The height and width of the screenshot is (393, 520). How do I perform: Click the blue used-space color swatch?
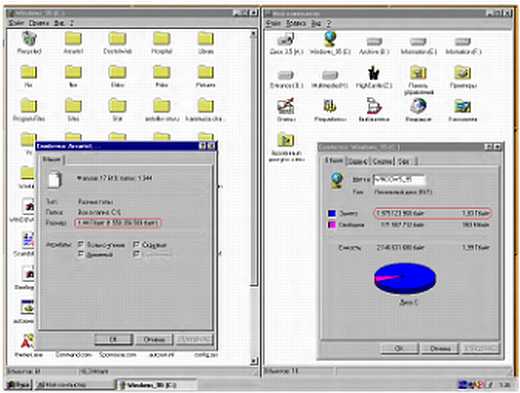(332, 213)
